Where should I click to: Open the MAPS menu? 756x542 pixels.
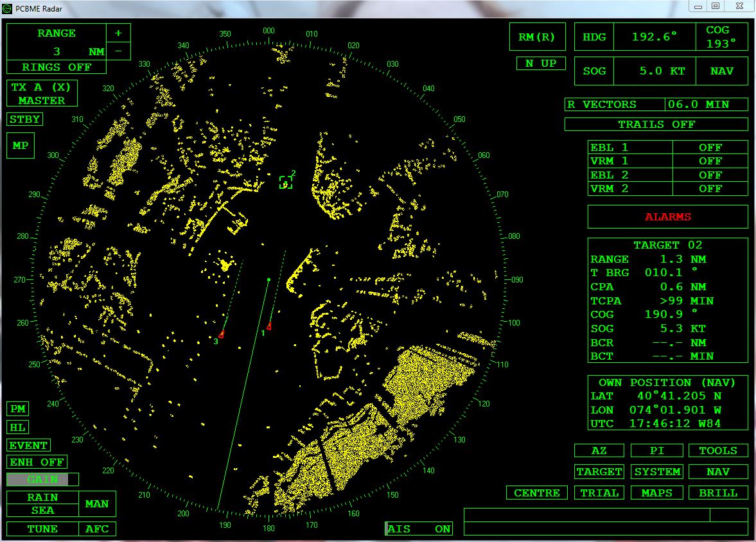[656, 493]
